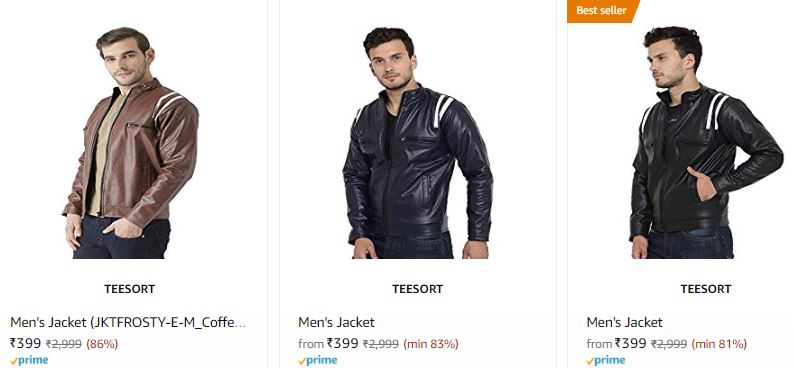Screen dimensions: 794x368
Task: Click the Best seller badge
Action: click(603, 11)
